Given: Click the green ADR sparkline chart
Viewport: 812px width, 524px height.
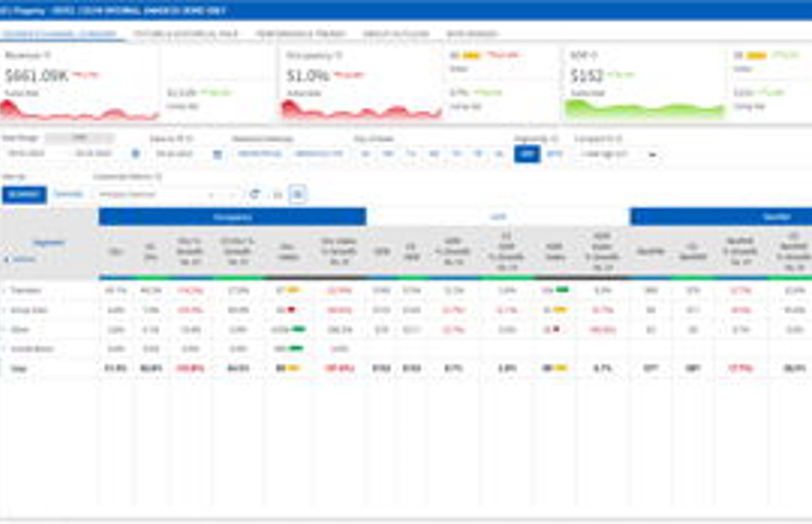Looking at the screenshot, I should [x=645, y=110].
